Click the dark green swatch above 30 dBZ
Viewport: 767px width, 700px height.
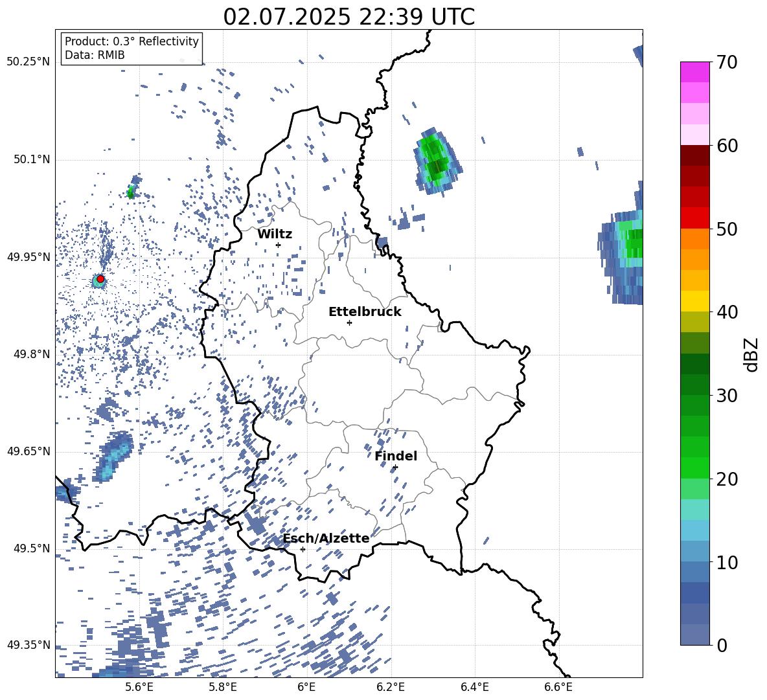click(x=694, y=385)
